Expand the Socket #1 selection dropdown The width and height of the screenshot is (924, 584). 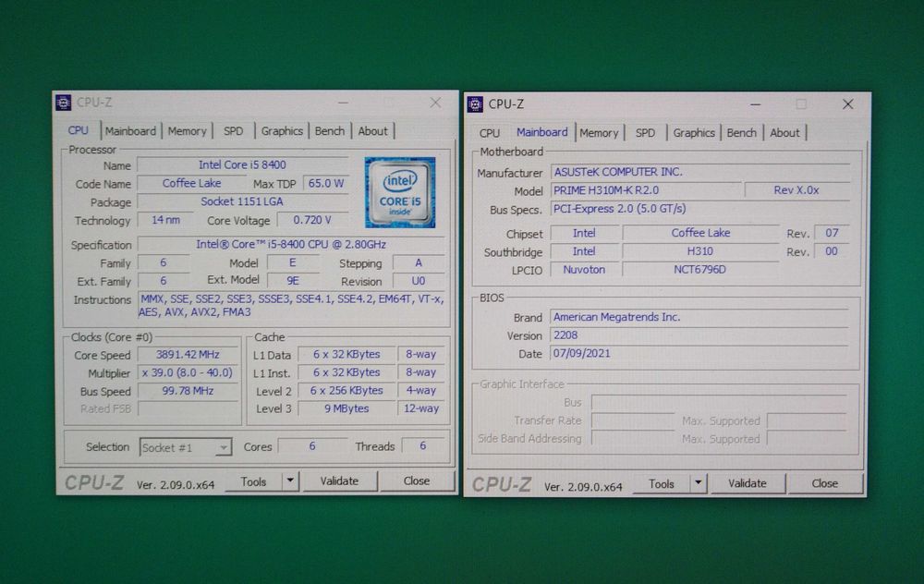tap(224, 448)
